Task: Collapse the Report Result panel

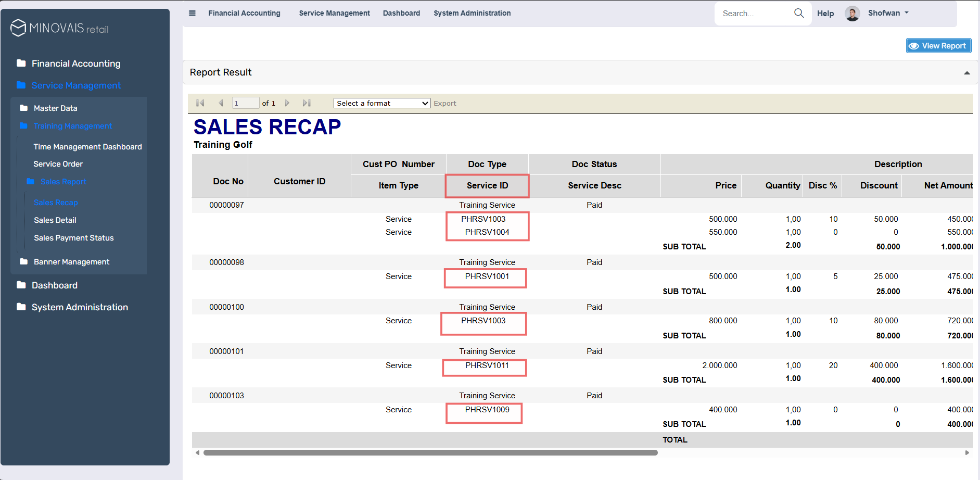Action: (x=966, y=73)
